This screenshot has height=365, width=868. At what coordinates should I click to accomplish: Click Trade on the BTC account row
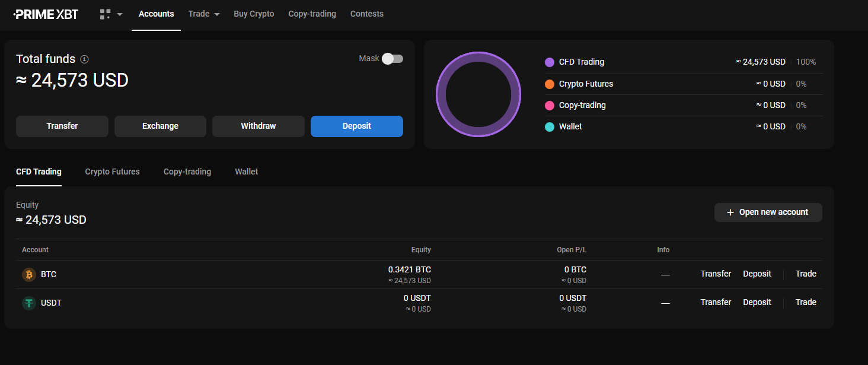805,274
